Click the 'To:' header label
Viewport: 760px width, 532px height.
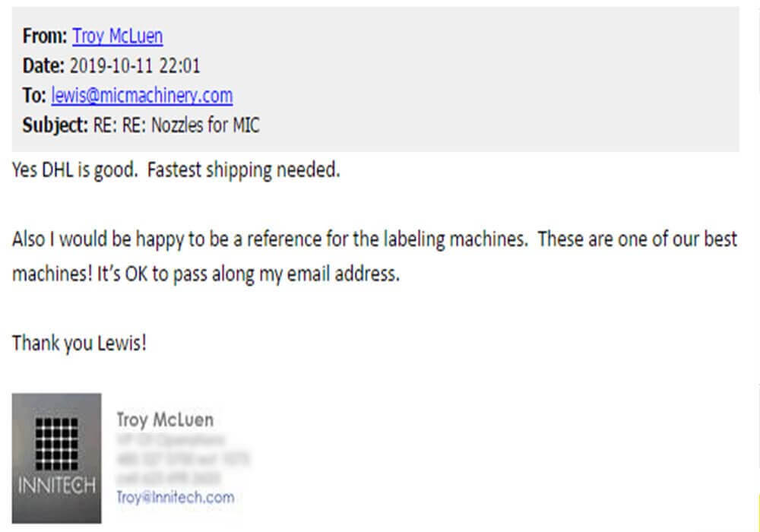point(34,96)
